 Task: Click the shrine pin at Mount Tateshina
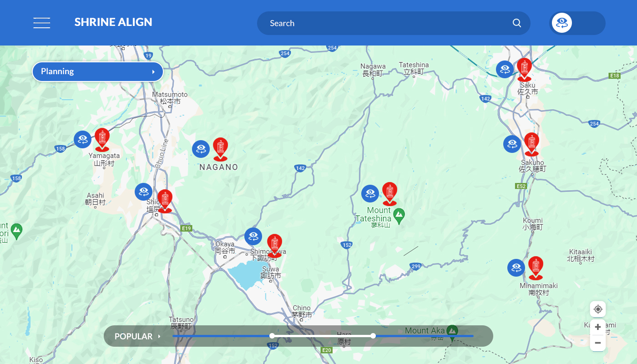tap(389, 193)
